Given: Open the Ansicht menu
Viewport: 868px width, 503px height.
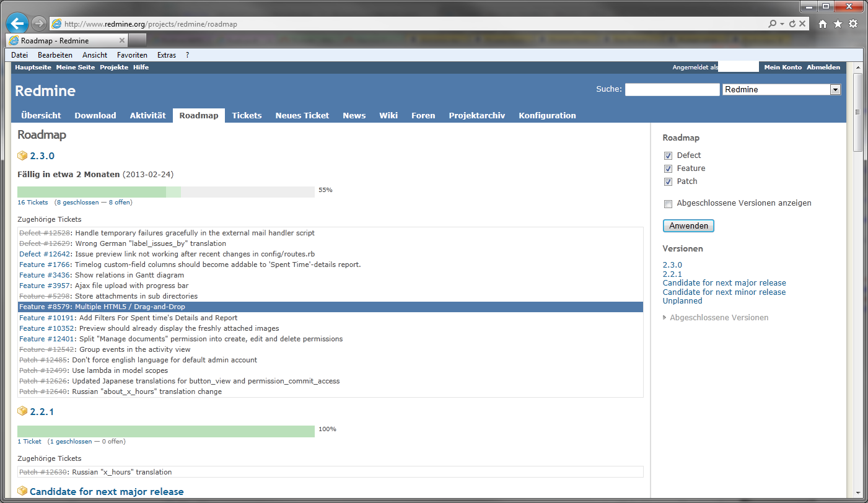Looking at the screenshot, I should tap(95, 55).
